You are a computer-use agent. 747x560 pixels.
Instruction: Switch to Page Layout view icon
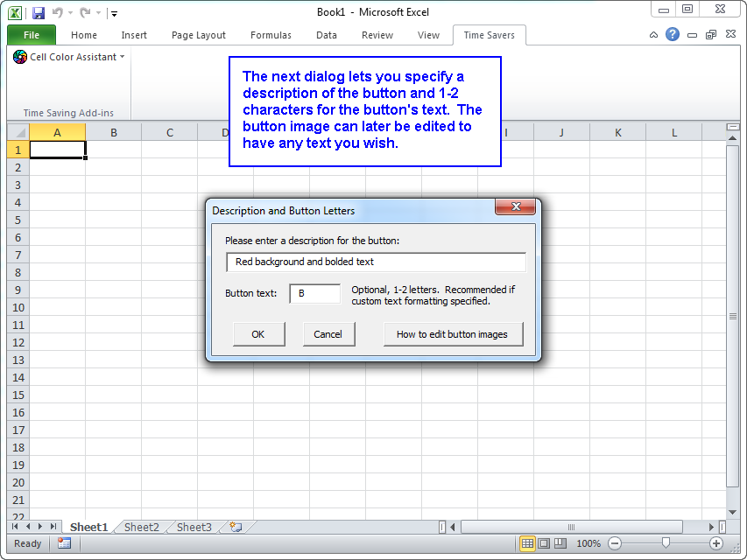[x=545, y=543]
